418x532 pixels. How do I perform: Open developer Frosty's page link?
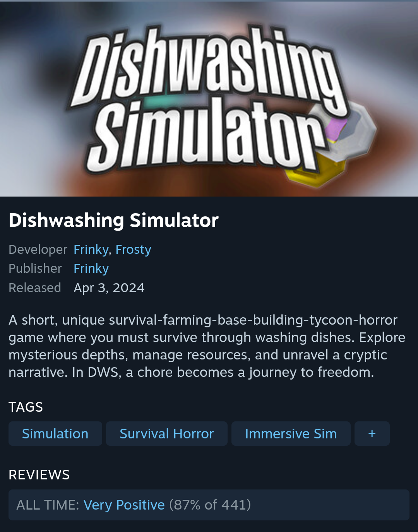click(133, 250)
